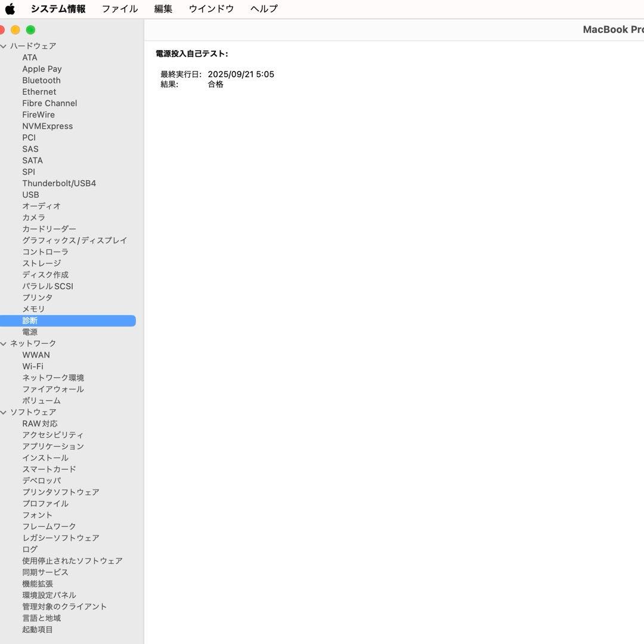The height and width of the screenshot is (644, 644).
Task: Select ATA in the sidebar
Action: click(x=30, y=57)
